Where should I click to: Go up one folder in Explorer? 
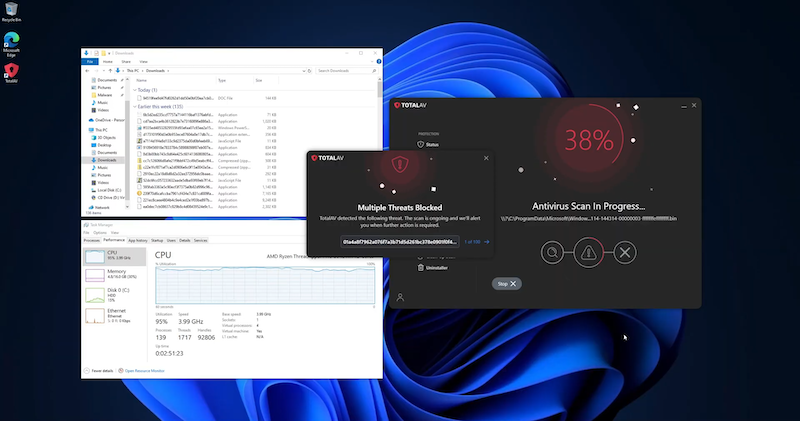pyautogui.click(x=110, y=71)
